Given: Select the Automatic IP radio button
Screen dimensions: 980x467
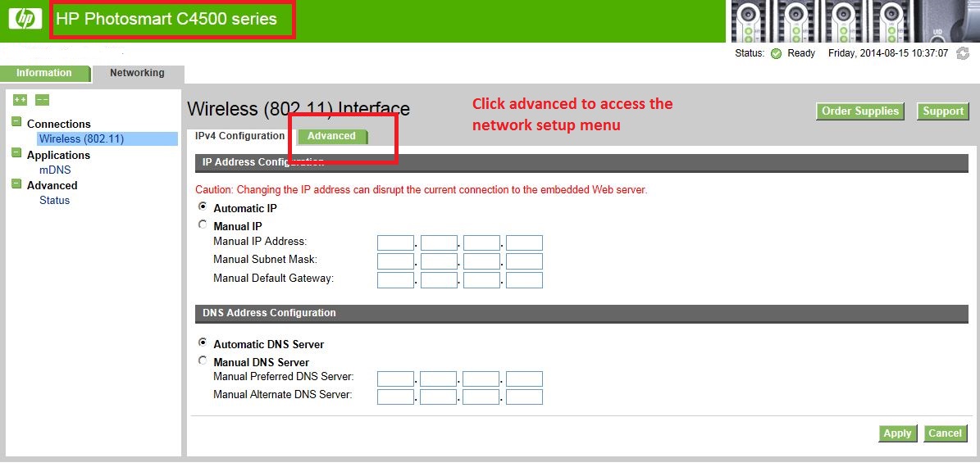Looking at the screenshot, I should click(203, 206).
